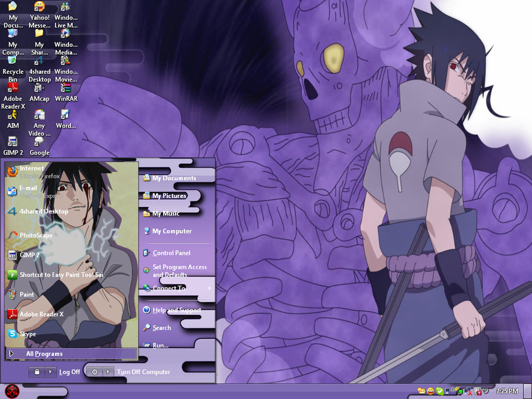
Task: Open the My Documents desktop icon
Action: click(13, 14)
